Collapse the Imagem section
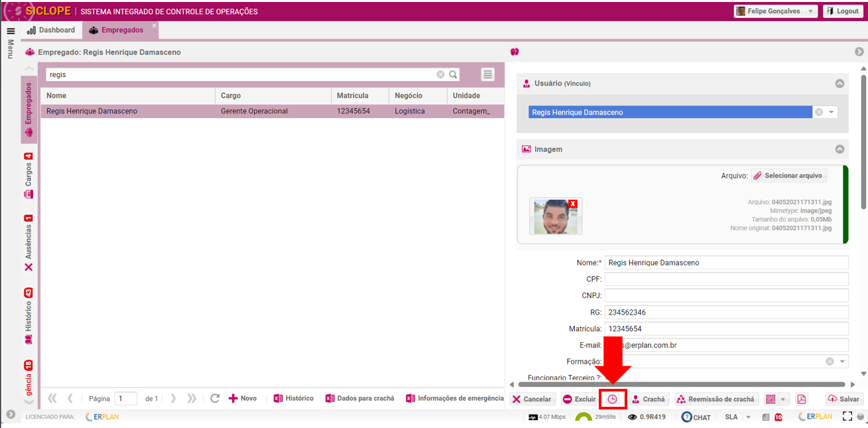Screen dimensions: 868x428 839,149
